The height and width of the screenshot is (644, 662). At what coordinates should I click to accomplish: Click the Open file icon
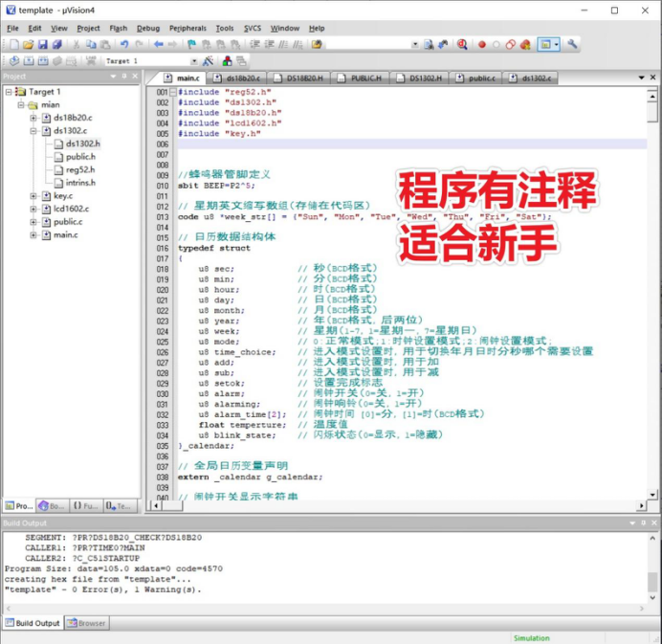pyautogui.click(x=29, y=44)
